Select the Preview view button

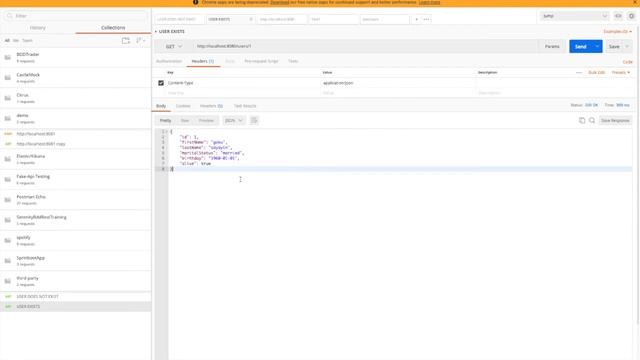point(206,120)
